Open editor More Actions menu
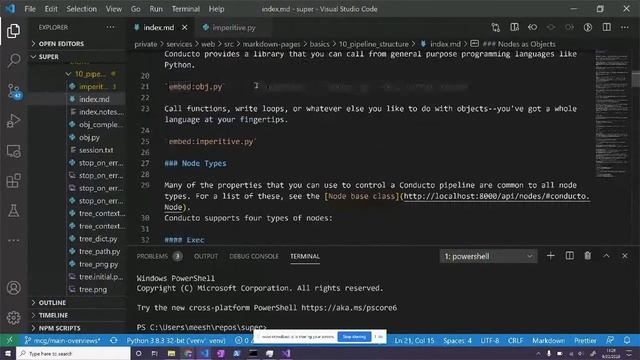The height and width of the screenshot is (360, 640). (x=625, y=27)
